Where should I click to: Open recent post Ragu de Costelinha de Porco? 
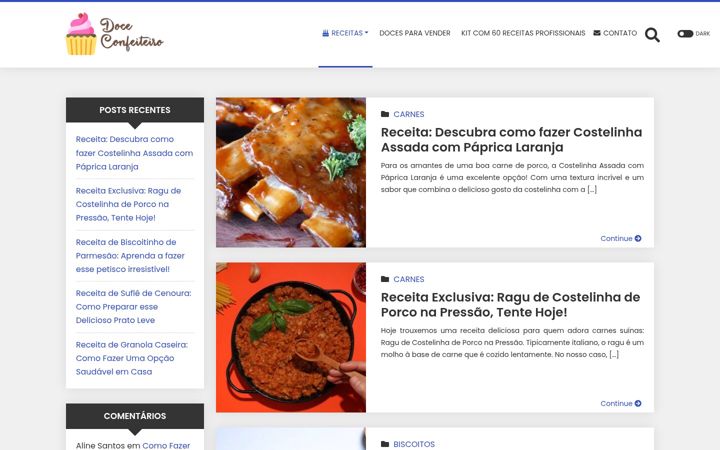coord(128,204)
